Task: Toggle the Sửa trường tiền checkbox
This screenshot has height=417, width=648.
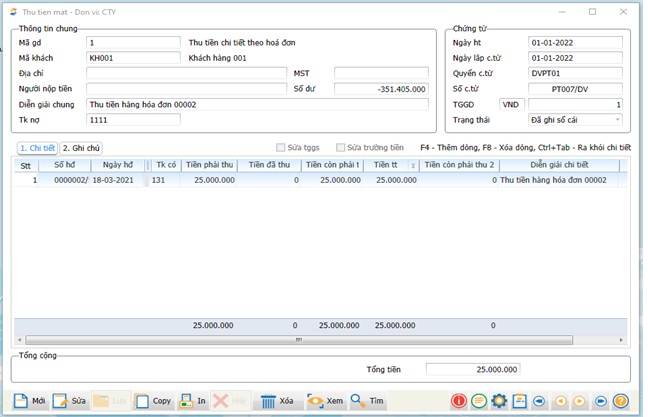Action: click(x=342, y=147)
